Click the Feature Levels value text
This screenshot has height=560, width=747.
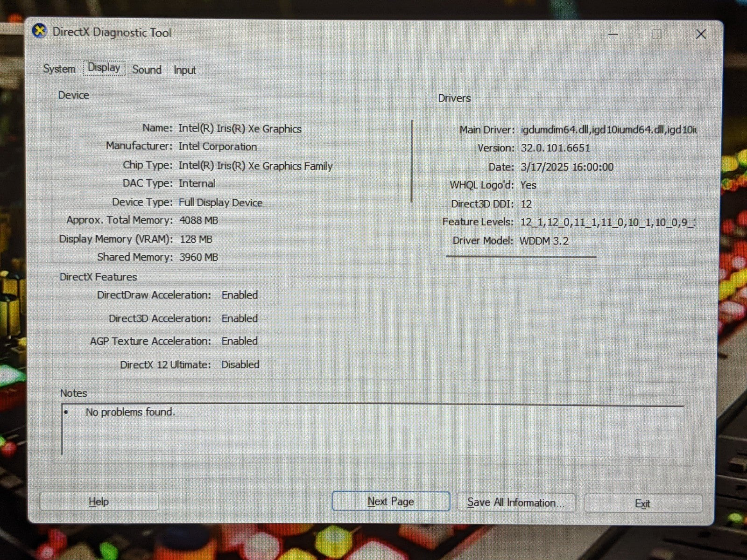[x=607, y=222]
